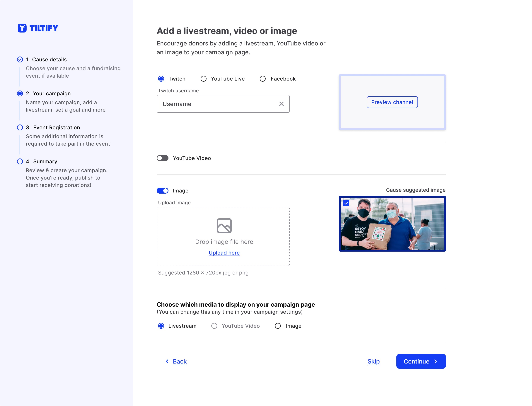
Task: Click the Event Registration step circle
Action: (20, 127)
